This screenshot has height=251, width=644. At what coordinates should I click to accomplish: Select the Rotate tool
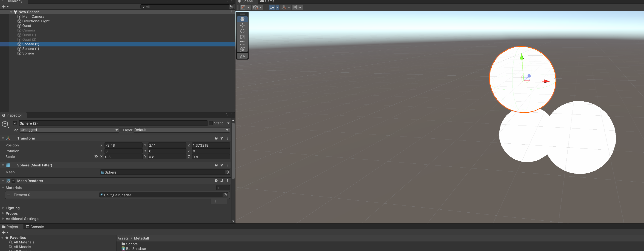coord(242,31)
